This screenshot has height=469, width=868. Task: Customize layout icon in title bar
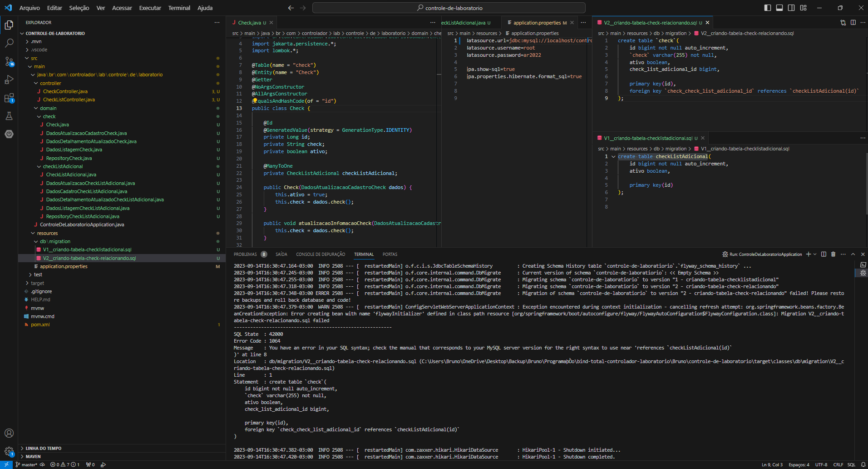coord(803,8)
